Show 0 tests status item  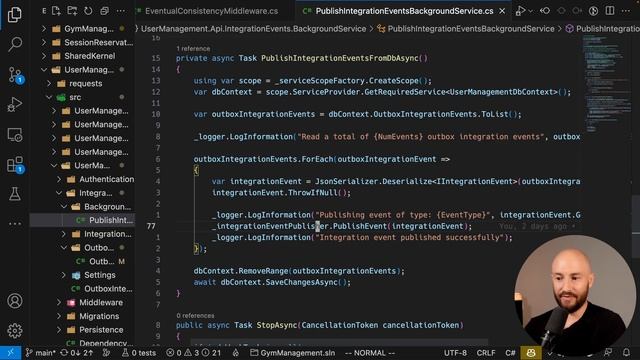pos(139,353)
